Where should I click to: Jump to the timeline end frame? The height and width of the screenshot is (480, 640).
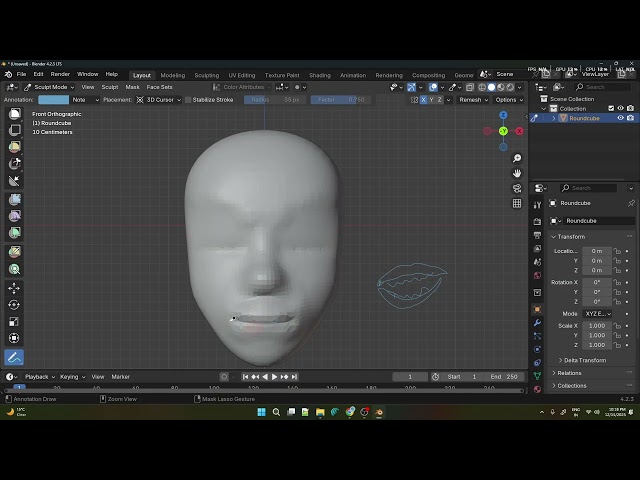coord(294,377)
